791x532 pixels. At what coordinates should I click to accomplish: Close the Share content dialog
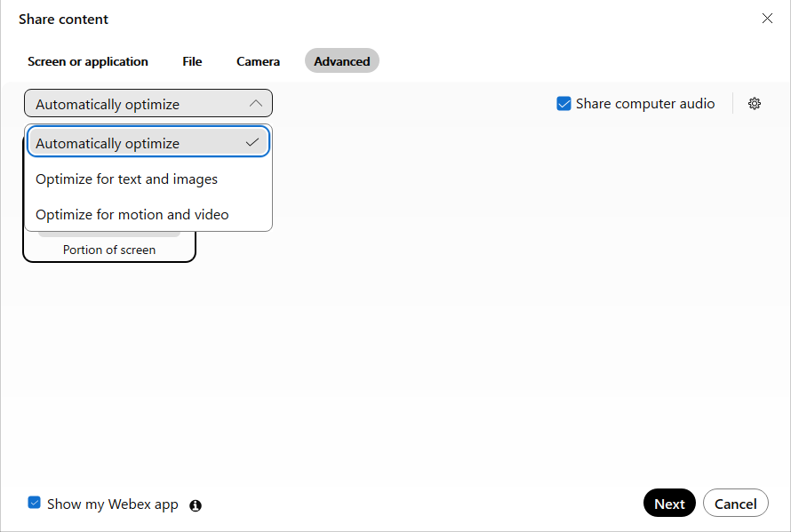click(767, 19)
